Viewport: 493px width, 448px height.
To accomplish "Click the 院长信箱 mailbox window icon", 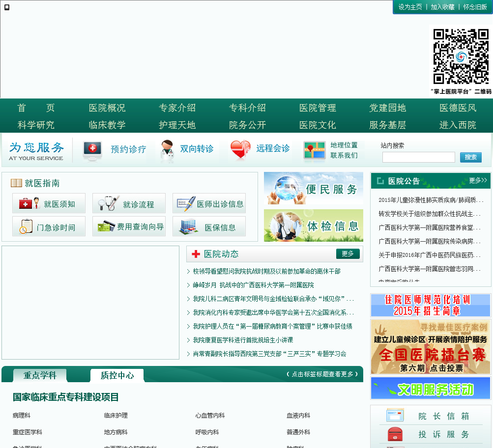I will 395,415.
